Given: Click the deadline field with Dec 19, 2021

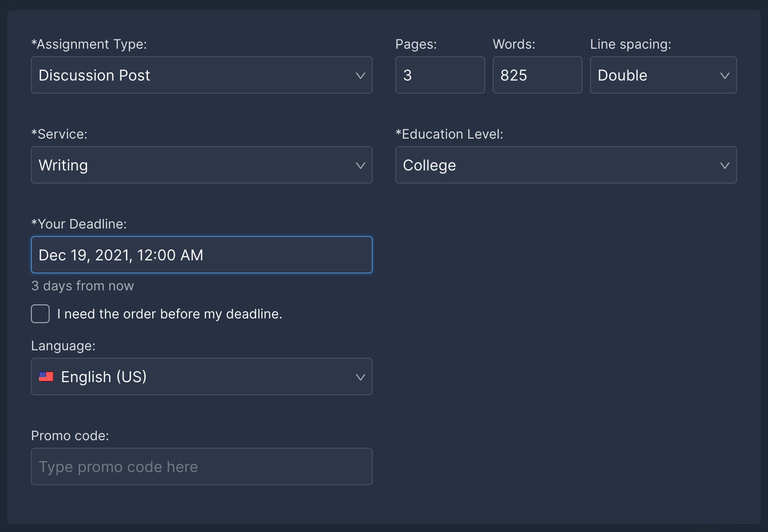Looking at the screenshot, I should click(201, 255).
